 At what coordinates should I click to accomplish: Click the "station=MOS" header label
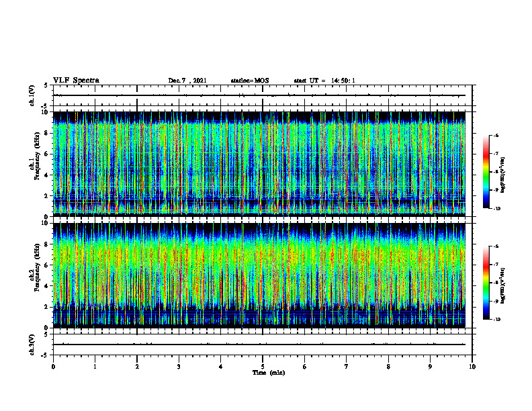pos(250,81)
